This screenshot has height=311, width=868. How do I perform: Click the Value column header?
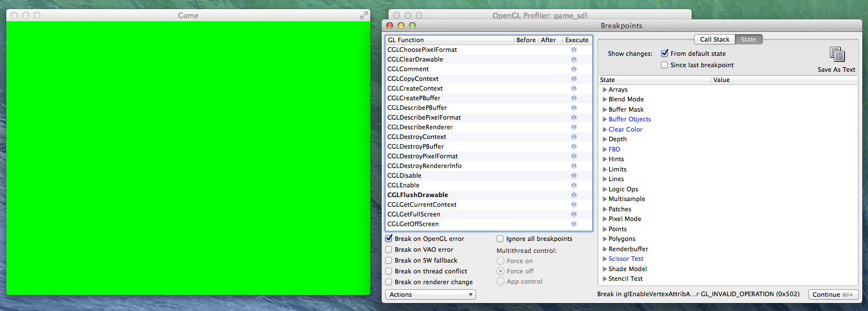pos(784,80)
